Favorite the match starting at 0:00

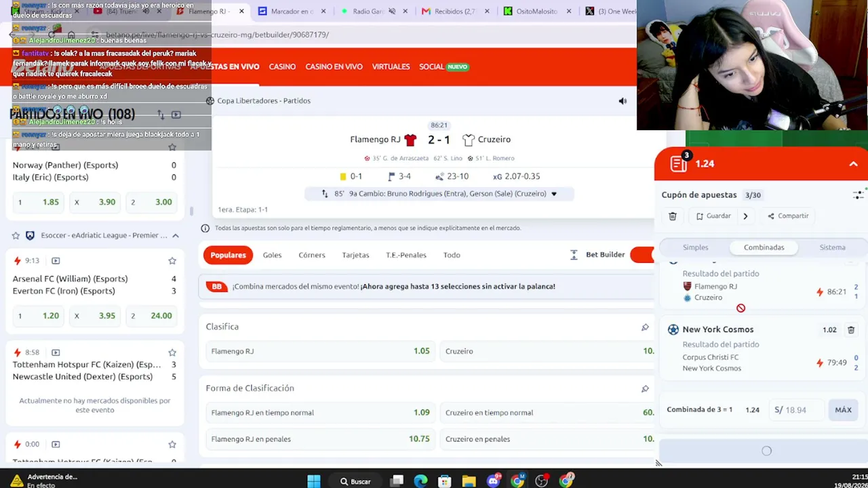click(x=172, y=445)
